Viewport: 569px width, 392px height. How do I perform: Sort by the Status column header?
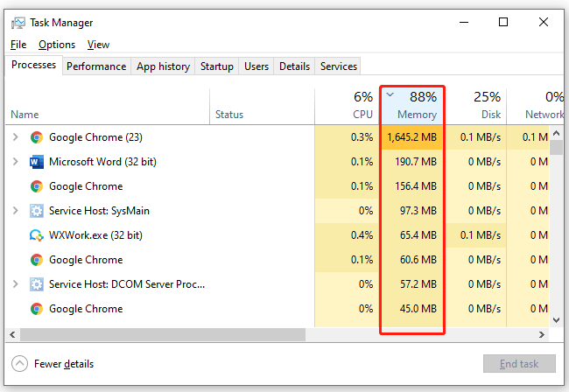pos(262,106)
